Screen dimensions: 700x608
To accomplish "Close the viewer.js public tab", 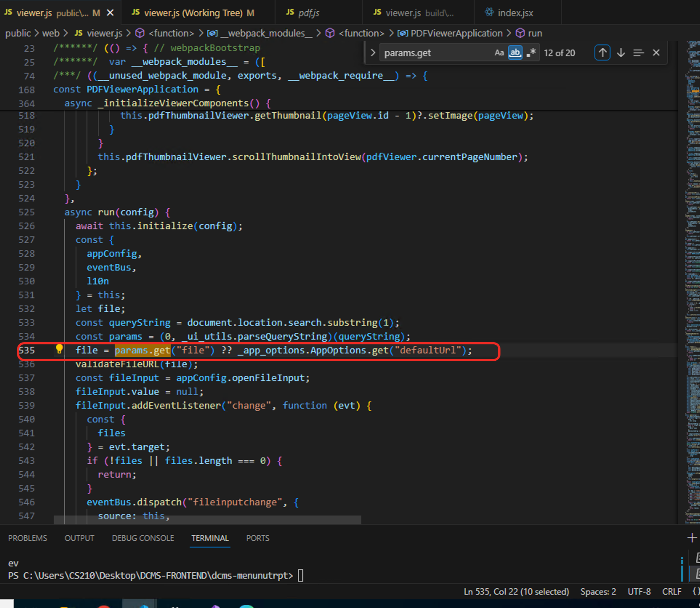I will (x=110, y=13).
